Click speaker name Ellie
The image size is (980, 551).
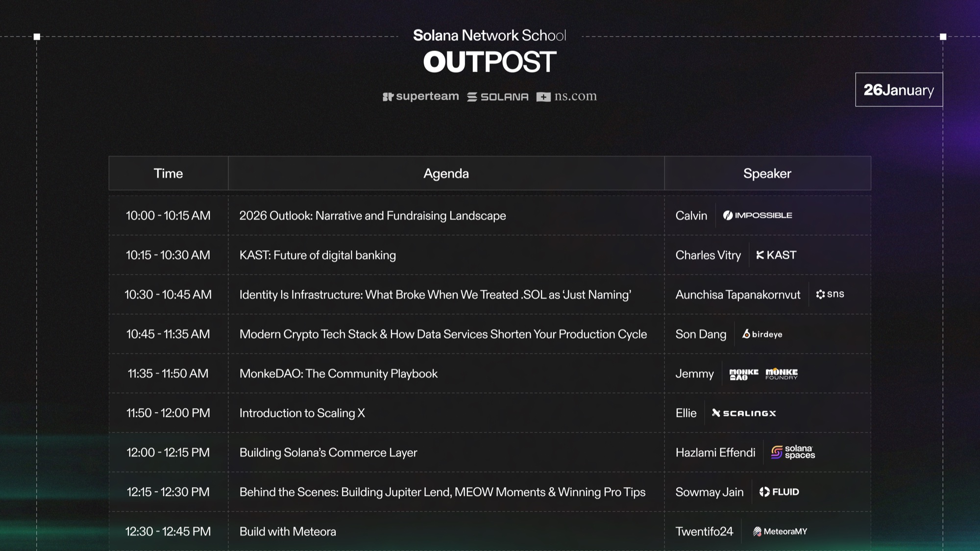click(686, 413)
